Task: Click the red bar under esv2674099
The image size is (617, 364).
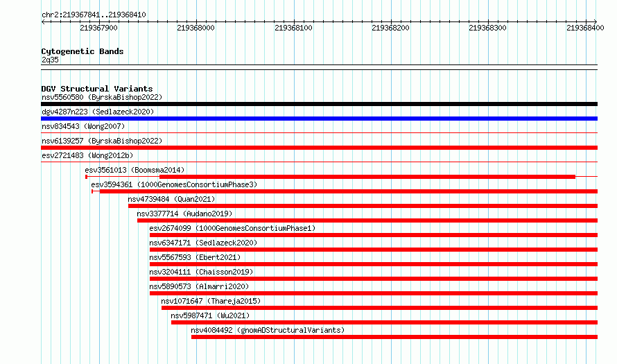Action: point(374,235)
